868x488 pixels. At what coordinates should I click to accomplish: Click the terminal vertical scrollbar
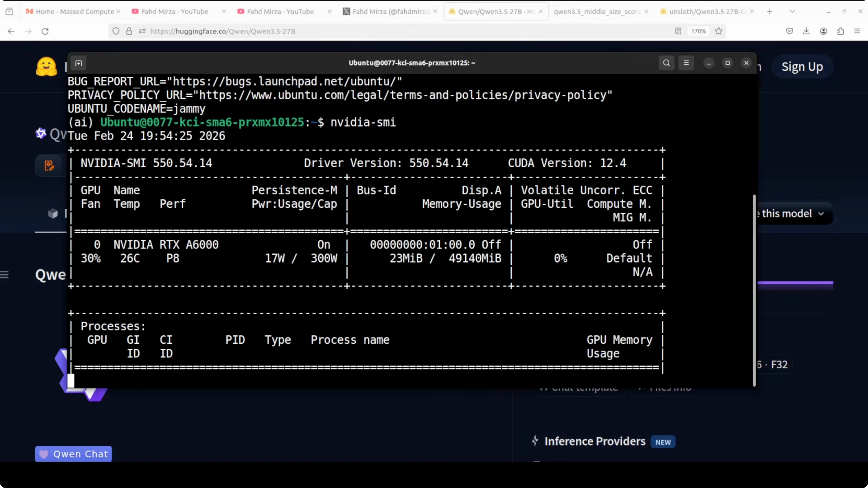(754, 290)
